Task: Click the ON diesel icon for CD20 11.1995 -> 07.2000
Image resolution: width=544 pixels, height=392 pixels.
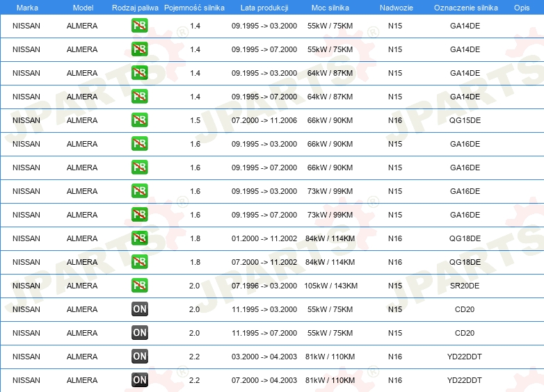Action: pos(140,333)
